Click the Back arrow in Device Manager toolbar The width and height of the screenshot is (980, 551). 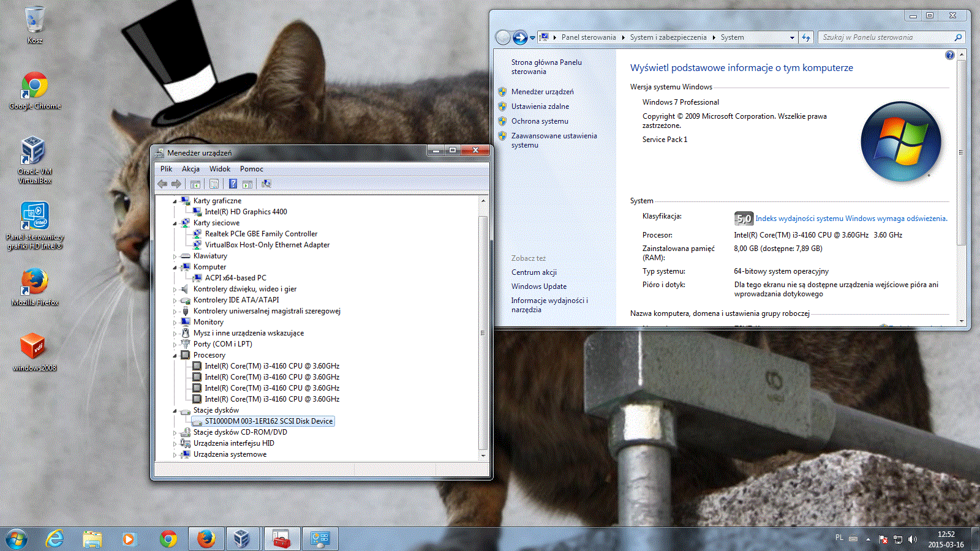click(162, 184)
